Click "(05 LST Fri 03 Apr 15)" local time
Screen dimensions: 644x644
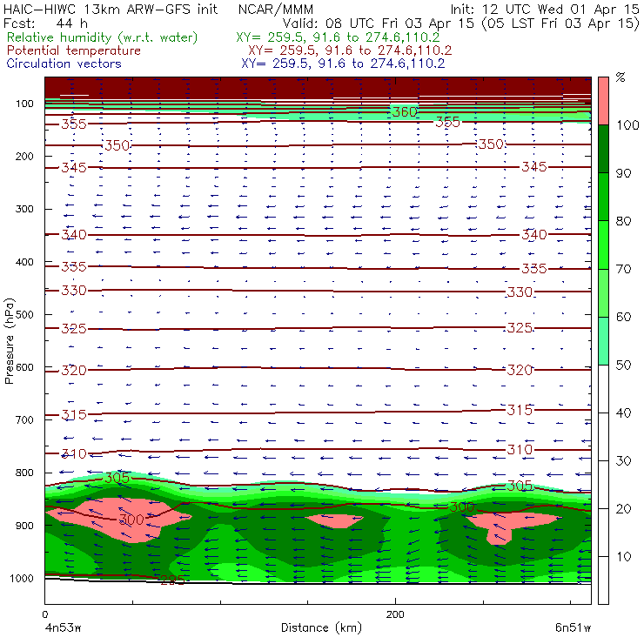[561, 23]
